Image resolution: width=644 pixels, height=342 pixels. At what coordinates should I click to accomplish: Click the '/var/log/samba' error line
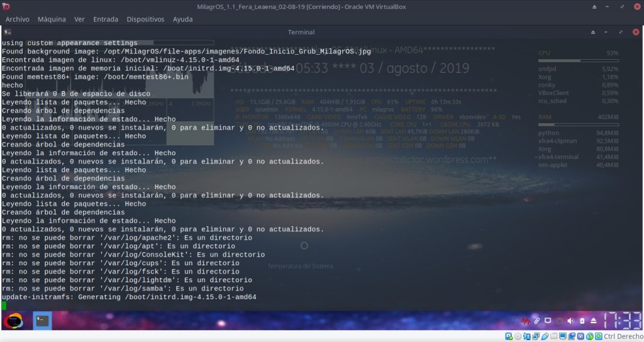click(x=123, y=289)
